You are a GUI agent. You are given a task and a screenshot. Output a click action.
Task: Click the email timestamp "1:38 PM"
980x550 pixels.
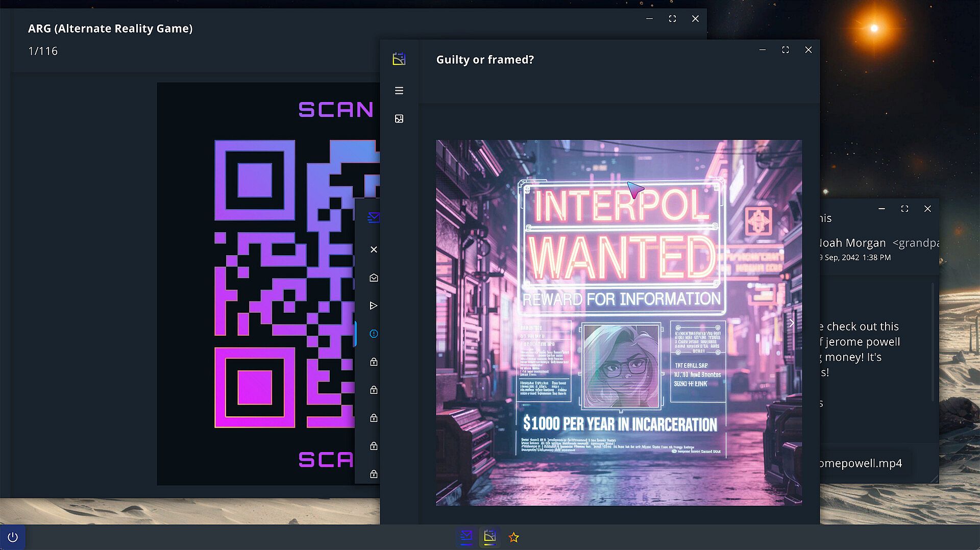(876, 258)
